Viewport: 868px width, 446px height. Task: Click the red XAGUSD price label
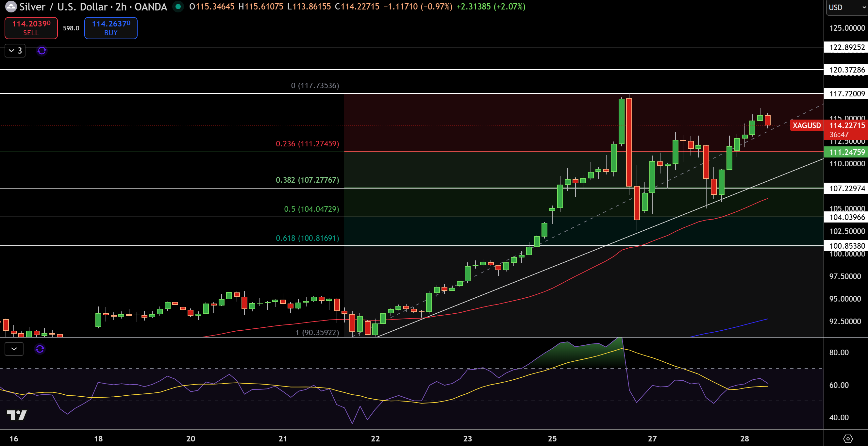click(x=807, y=125)
